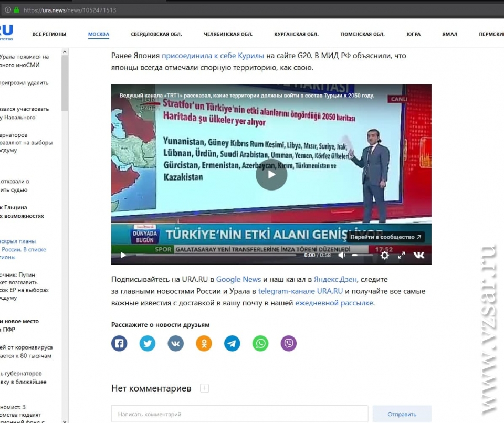
Task: Open sidebar news mentioning иноСМИ
Action: click(x=25, y=61)
